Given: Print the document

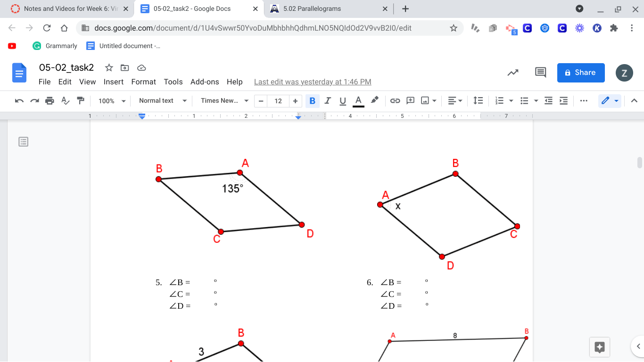Looking at the screenshot, I should [x=50, y=101].
